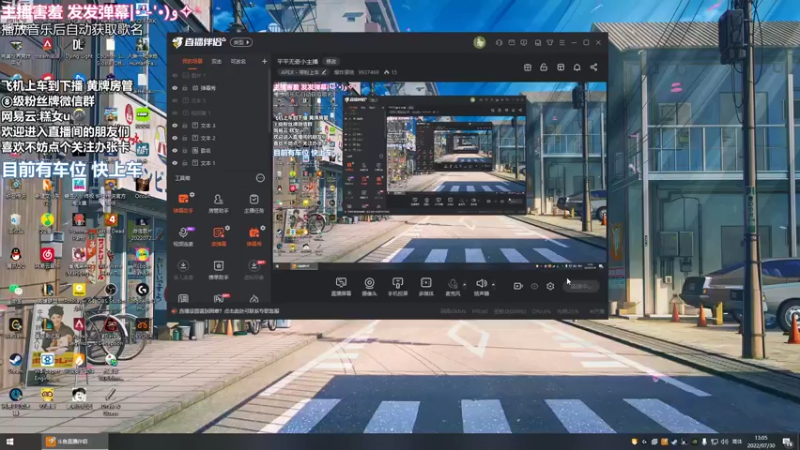The height and width of the screenshot is (450, 800).
Task: Expand speaker options arrow
Action: pos(493,285)
